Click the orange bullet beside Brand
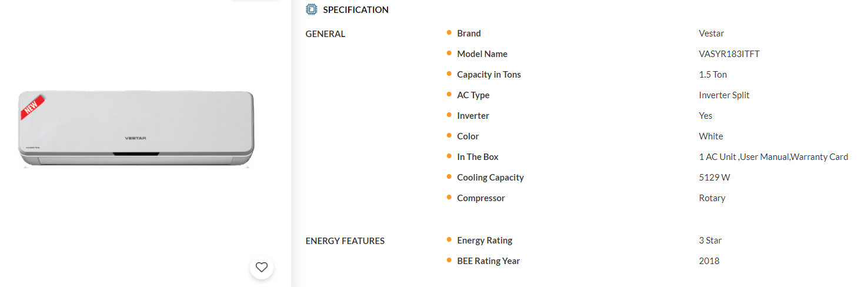This screenshot has height=287, width=868. click(449, 33)
